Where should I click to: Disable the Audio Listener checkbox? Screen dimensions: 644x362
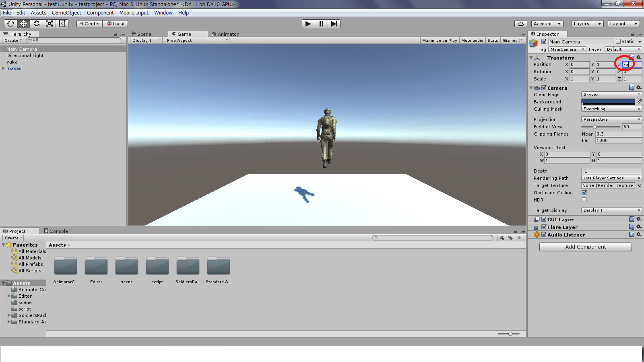[x=544, y=234]
